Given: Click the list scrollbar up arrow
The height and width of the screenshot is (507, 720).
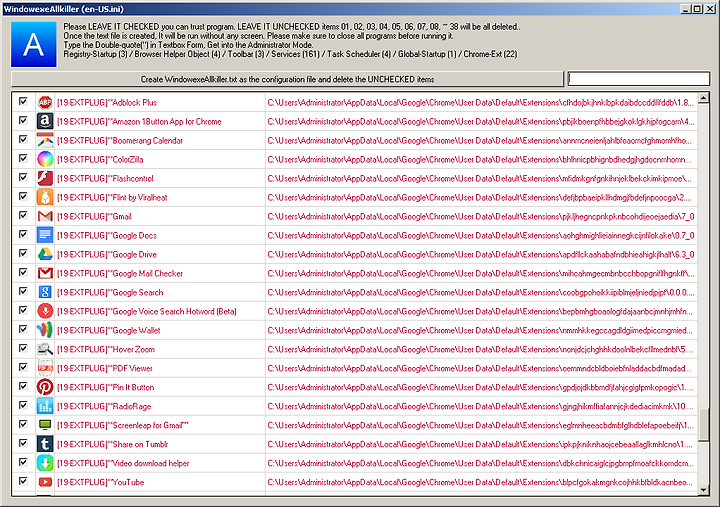Looking at the screenshot, I should point(703,98).
